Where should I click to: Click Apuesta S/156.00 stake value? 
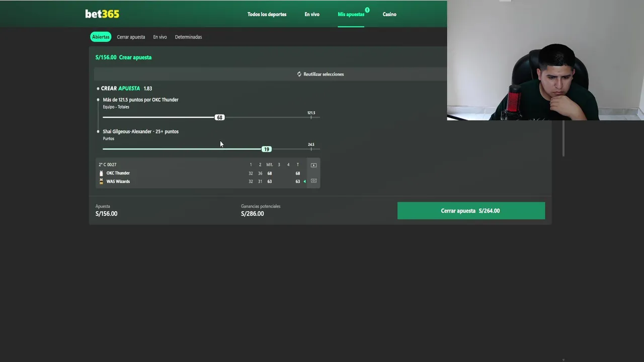106,214
